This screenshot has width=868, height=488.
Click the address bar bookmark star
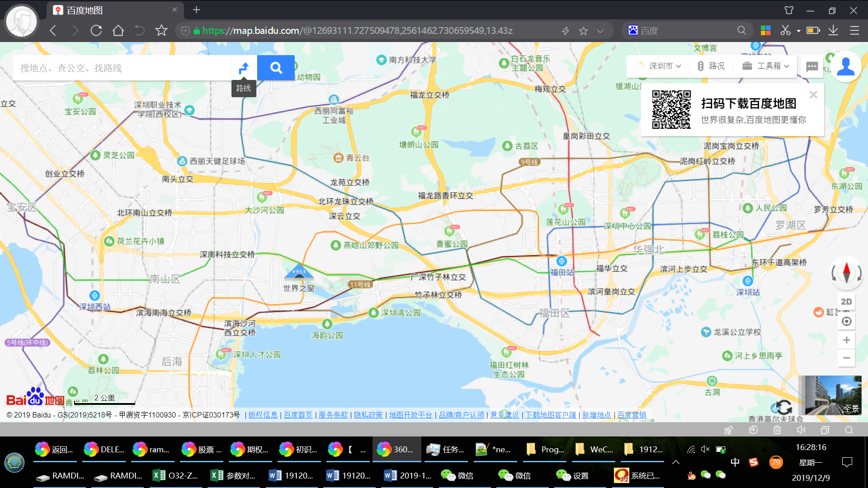(583, 31)
